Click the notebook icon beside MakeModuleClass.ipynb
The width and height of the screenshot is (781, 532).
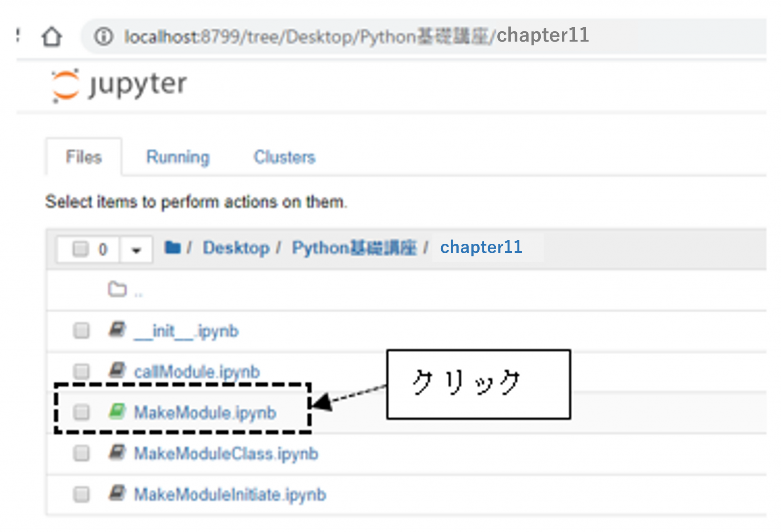click(117, 453)
